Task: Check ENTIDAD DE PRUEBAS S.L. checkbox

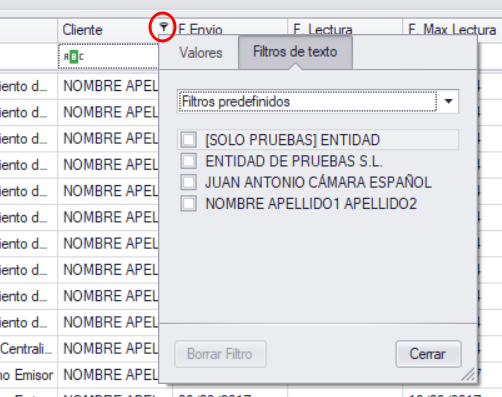Action: tap(189, 161)
